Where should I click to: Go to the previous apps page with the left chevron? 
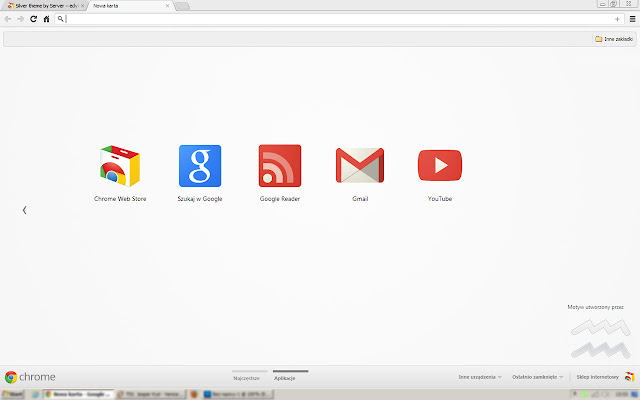(x=24, y=210)
